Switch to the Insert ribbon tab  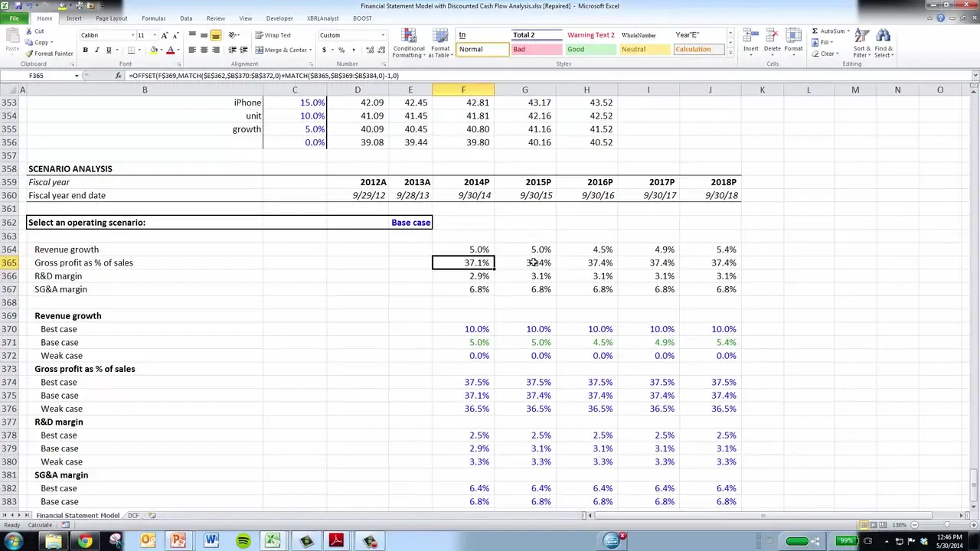(x=74, y=18)
